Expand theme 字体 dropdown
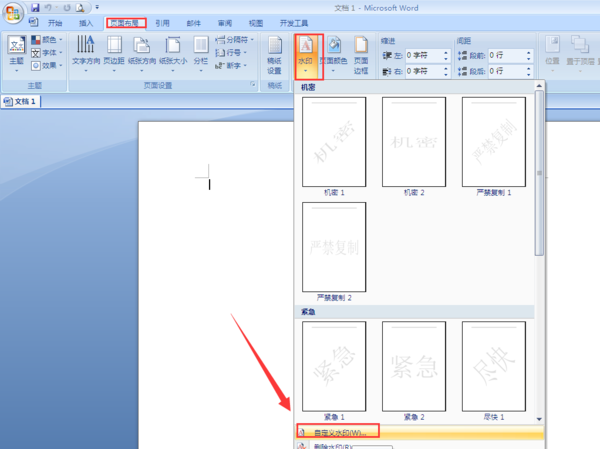600x449 pixels. click(47, 52)
